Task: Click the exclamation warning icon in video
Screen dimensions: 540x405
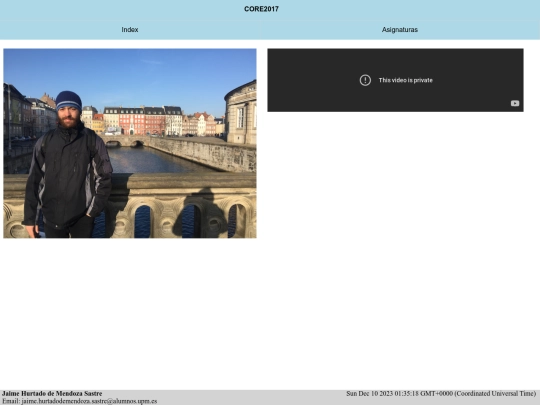Action: point(365,80)
